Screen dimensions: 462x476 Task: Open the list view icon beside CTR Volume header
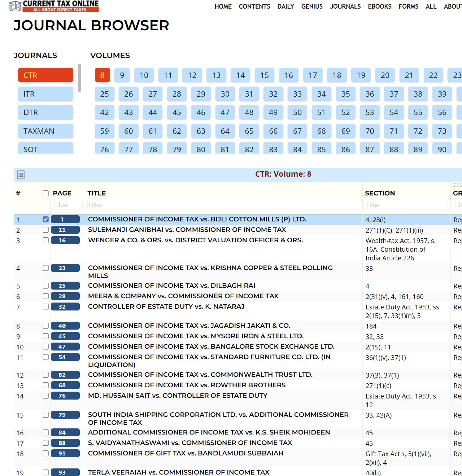click(x=21, y=175)
